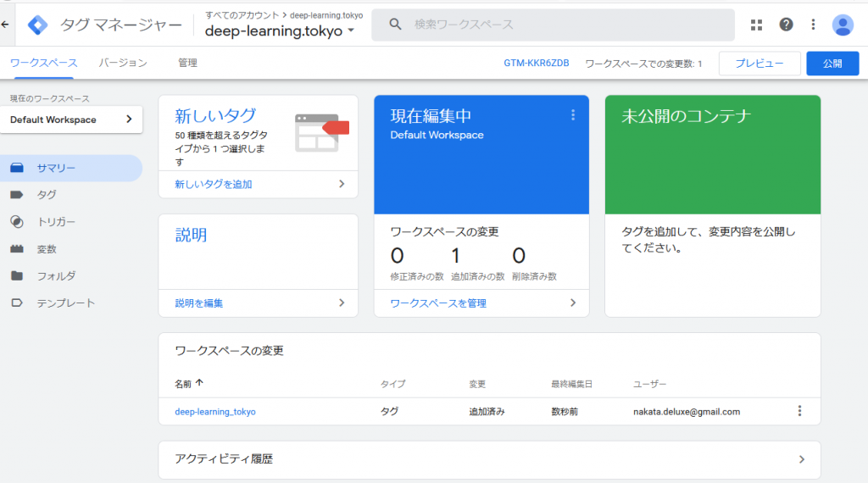This screenshot has height=483, width=868.
Task: Click the タイプ column header
Action: [393, 384]
